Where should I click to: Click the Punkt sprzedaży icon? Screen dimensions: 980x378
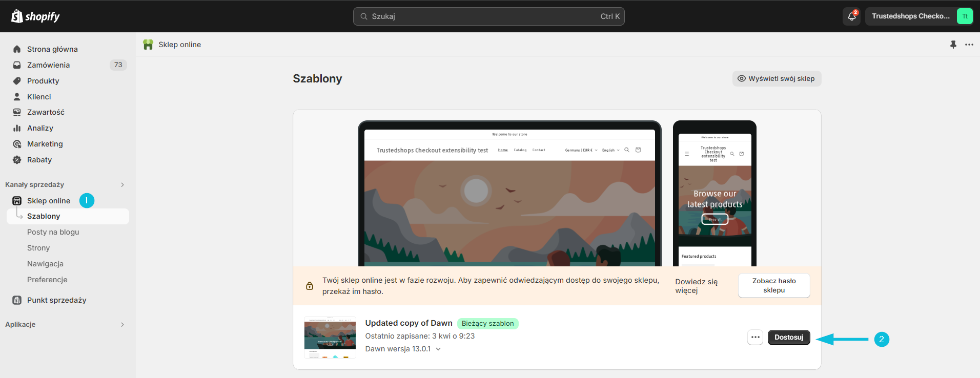click(x=17, y=300)
